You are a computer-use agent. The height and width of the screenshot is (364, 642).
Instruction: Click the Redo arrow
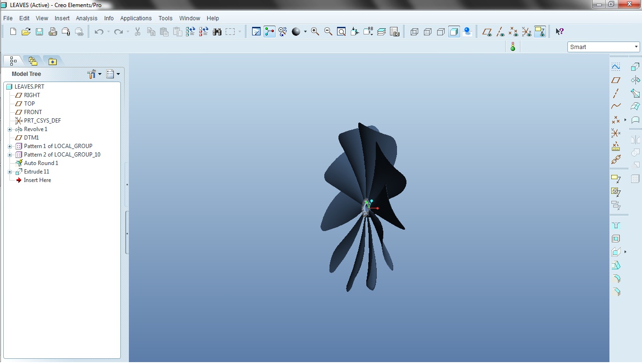click(118, 32)
